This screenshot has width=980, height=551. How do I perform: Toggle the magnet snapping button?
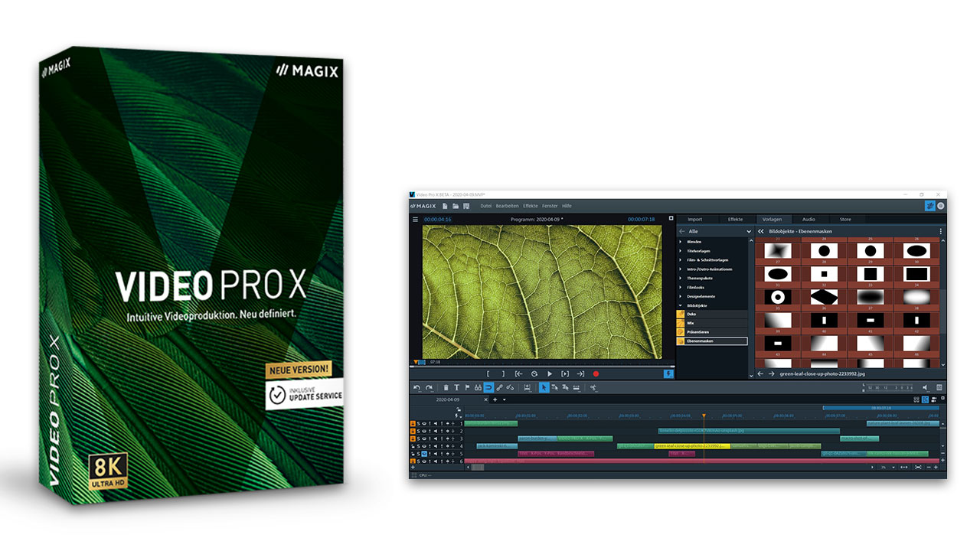click(x=488, y=388)
